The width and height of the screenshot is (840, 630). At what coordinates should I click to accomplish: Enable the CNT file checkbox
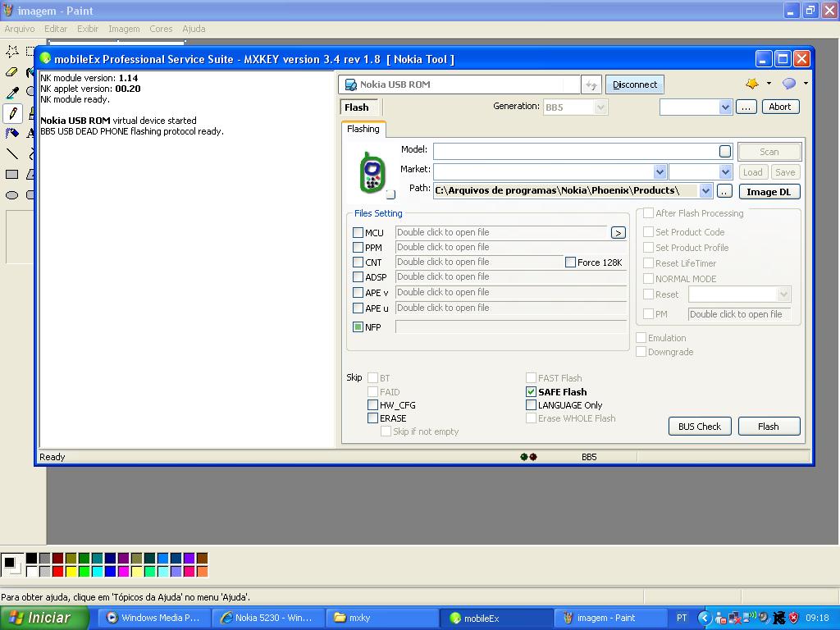click(x=358, y=262)
